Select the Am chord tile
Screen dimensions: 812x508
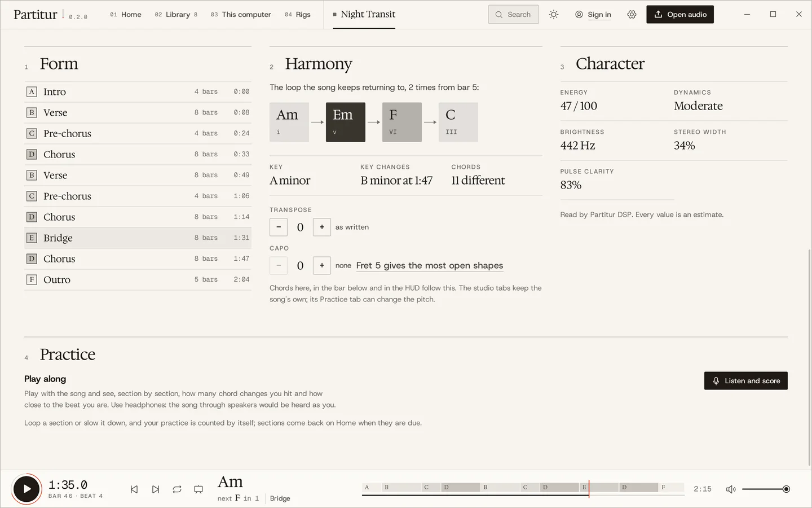(x=289, y=122)
